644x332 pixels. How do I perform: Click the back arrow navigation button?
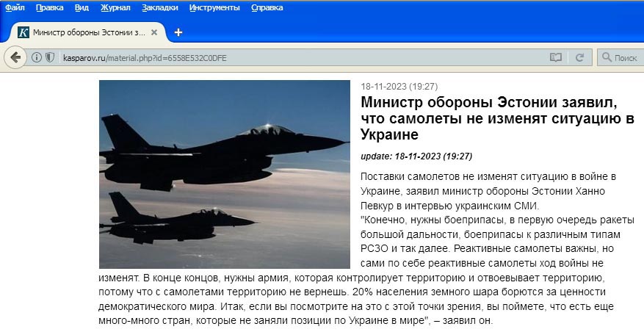15,57
